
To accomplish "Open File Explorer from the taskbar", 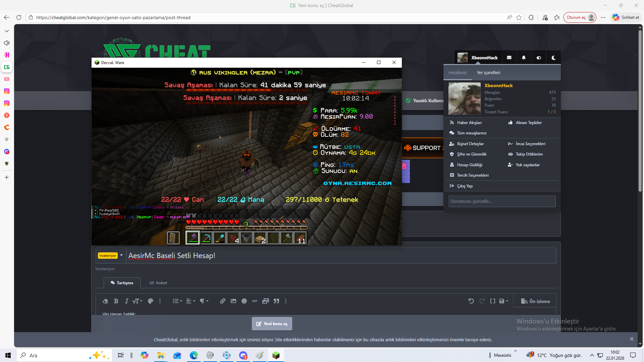I will [x=161, y=355].
